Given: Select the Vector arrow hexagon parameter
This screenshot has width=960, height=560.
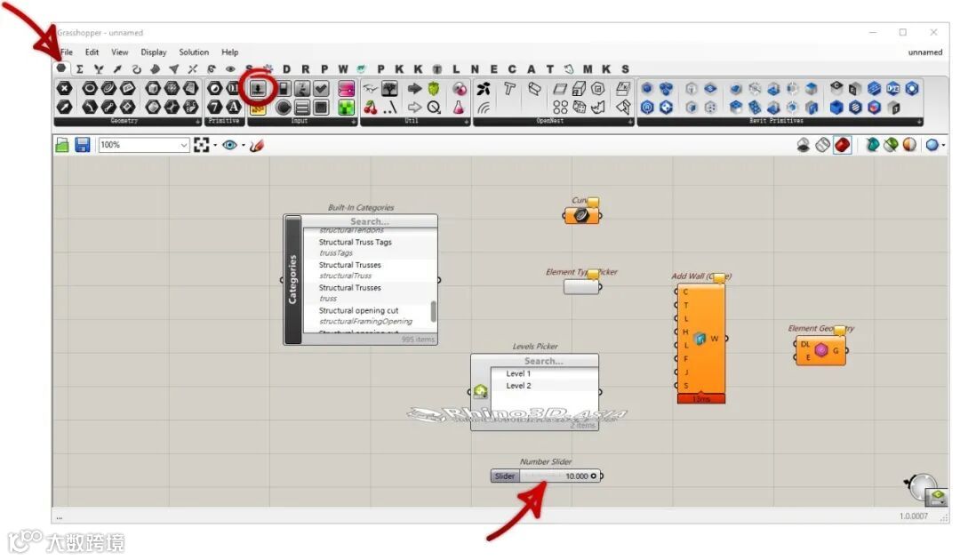Looking at the screenshot, I should (64, 108).
